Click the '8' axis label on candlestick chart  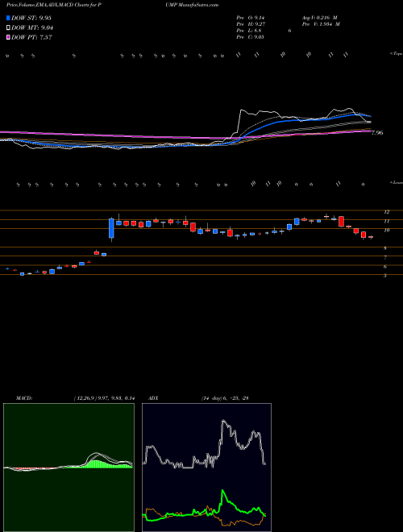(385, 248)
